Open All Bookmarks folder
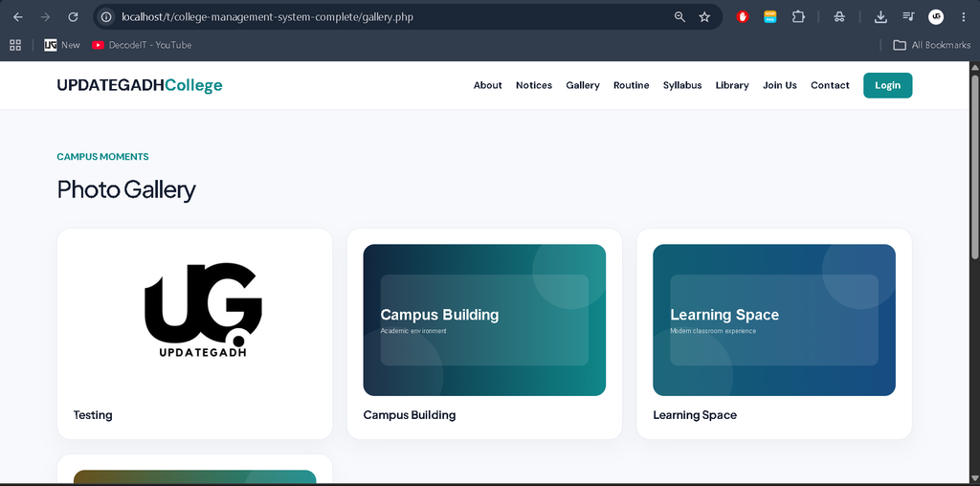The height and width of the screenshot is (486, 980). tap(932, 45)
